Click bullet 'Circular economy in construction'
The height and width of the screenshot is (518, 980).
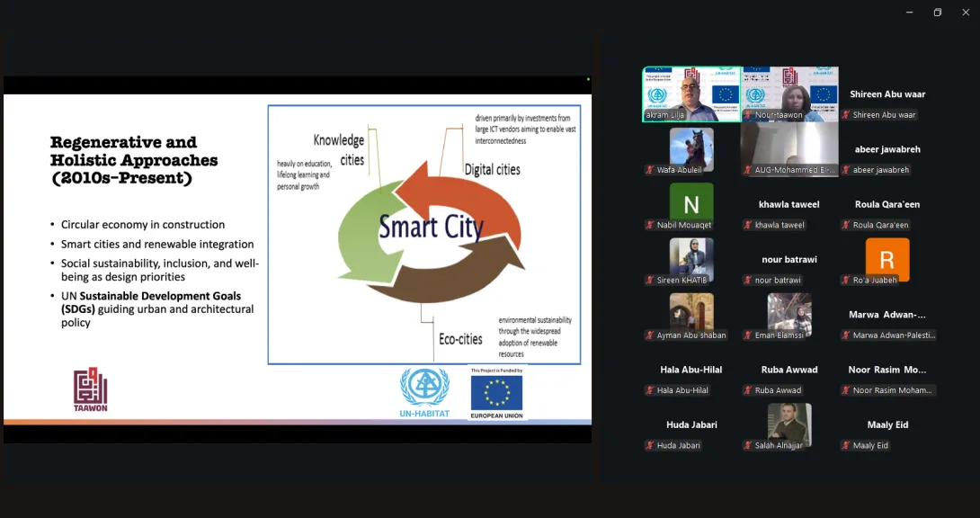142,224
